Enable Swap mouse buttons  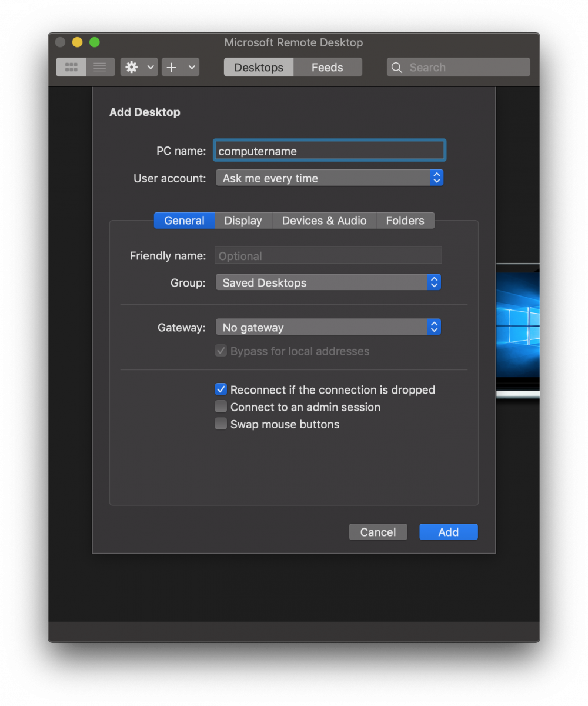221,424
